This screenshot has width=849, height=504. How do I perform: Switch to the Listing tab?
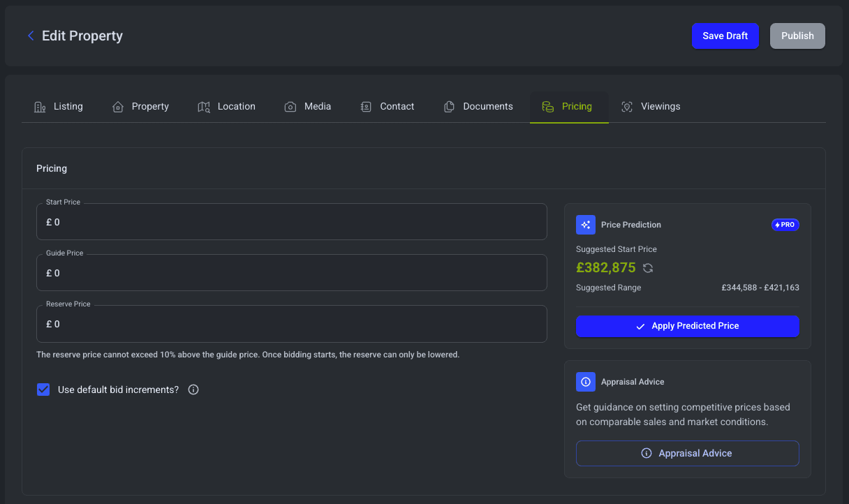click(x=59, y=107)
